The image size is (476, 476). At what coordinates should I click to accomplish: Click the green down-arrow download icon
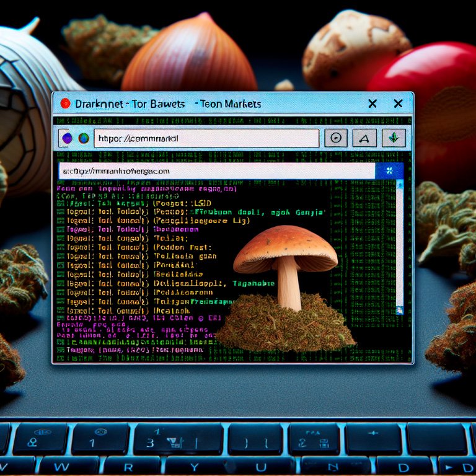point(394,138)
